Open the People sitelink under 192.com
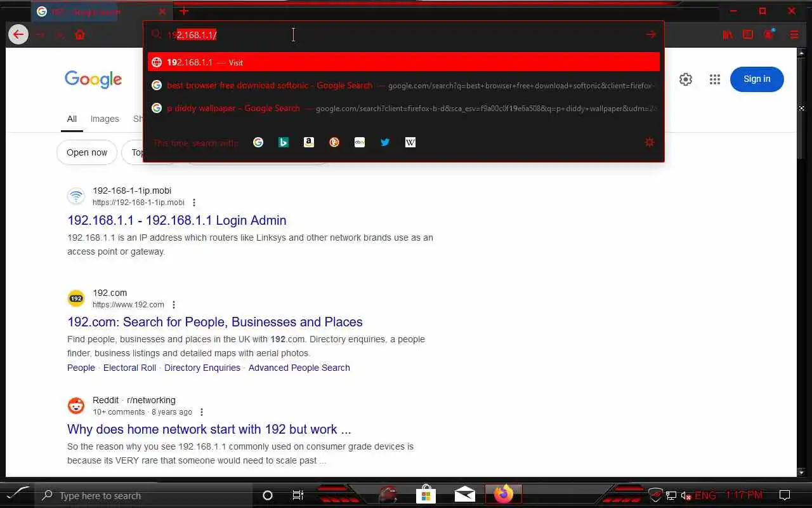Screen dimensions: 812x508 pos(81,368)
